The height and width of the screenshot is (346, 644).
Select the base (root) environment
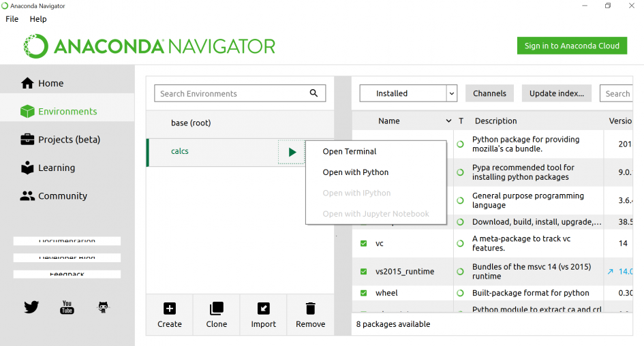[191, 123]
